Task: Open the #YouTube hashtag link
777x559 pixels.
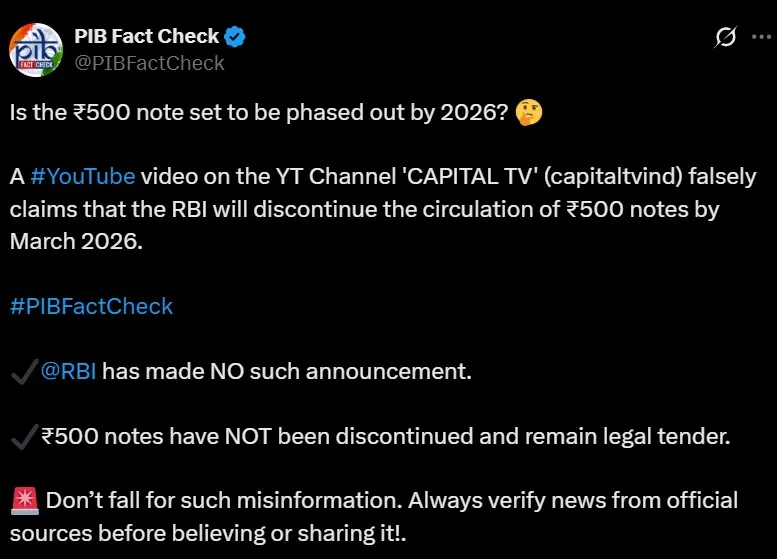Action: point(82,177)
